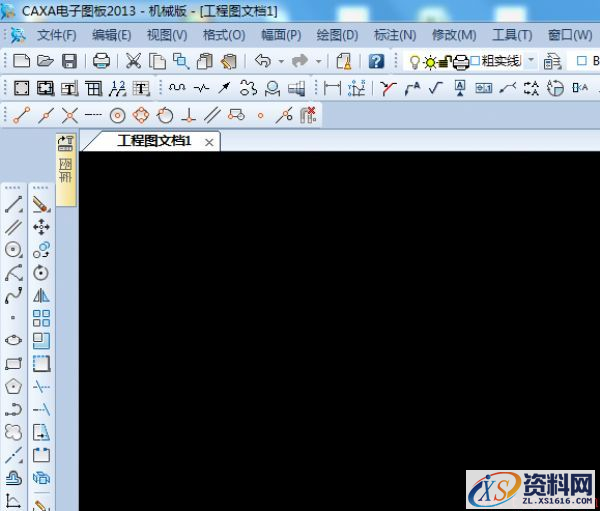Select the Arc drawing tool

click(x=13, y=273)
